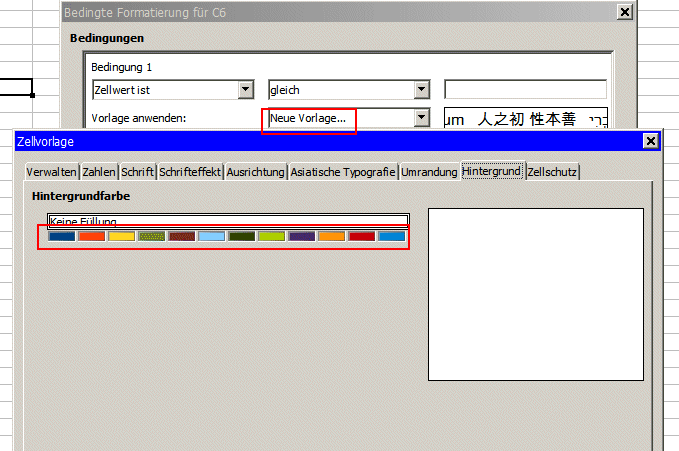Click the condition value input field
Screen dimensions: 679x451
pos(525,90)
